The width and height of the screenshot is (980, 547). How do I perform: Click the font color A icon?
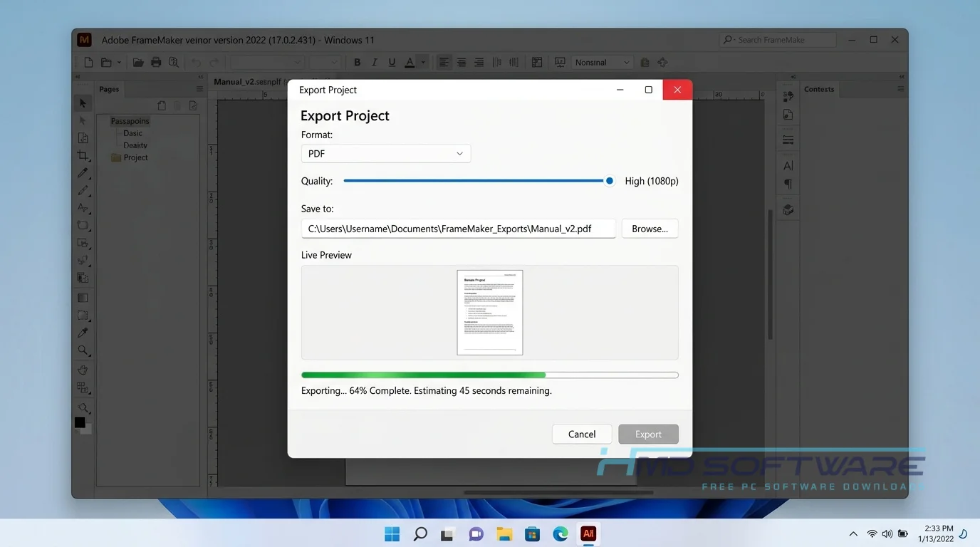pos(410,63)
